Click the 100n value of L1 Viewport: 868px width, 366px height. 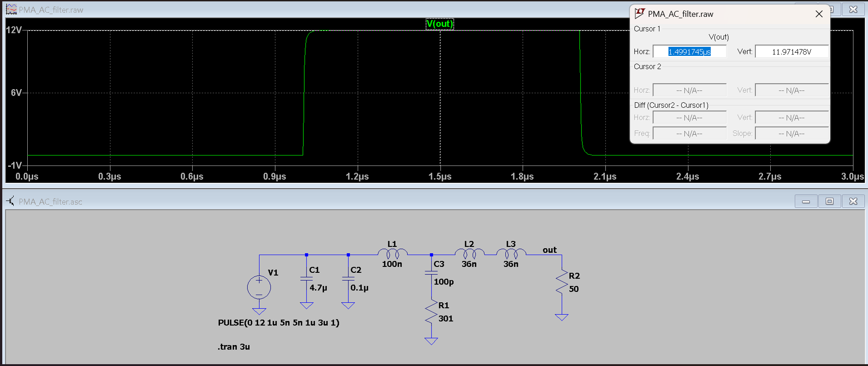pos(392,264)
